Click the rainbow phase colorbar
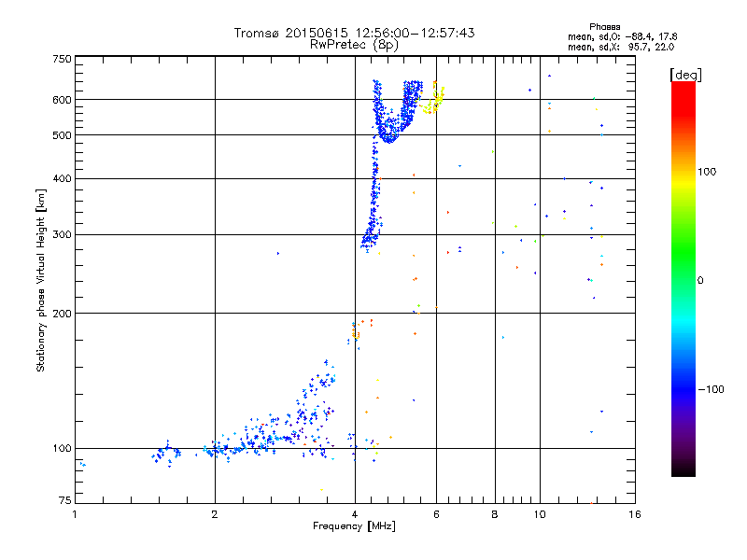 click(684, 278)
